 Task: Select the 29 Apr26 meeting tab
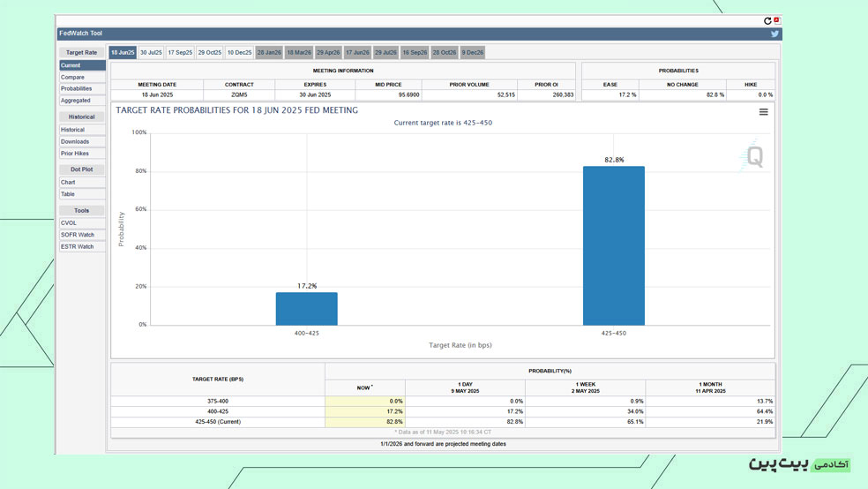pos(328,53)
